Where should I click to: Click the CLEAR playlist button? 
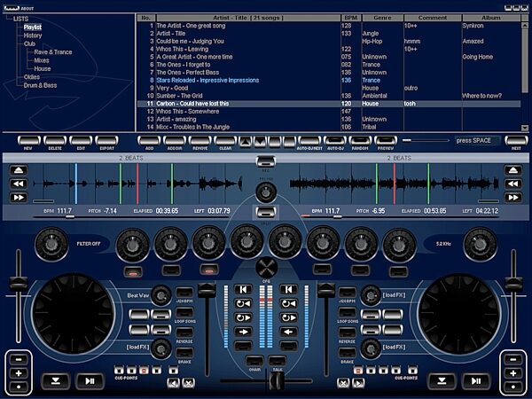point(225,140)
